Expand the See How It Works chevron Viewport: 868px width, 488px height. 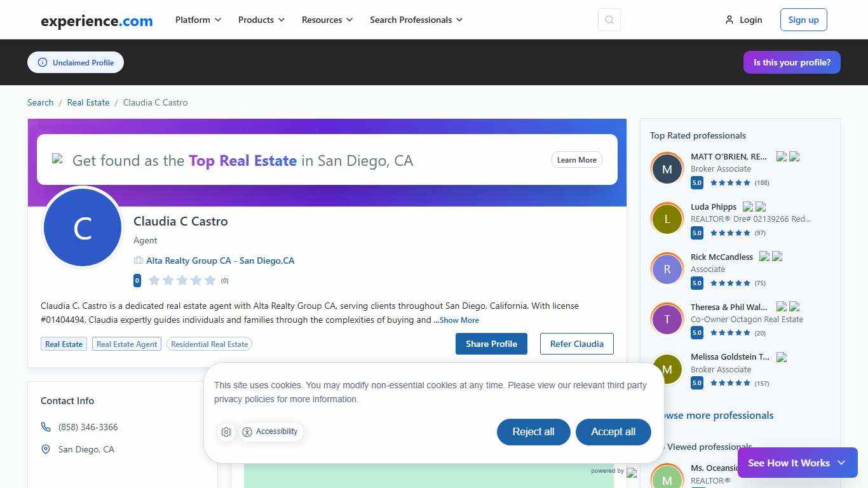click(x=841, y=463)
